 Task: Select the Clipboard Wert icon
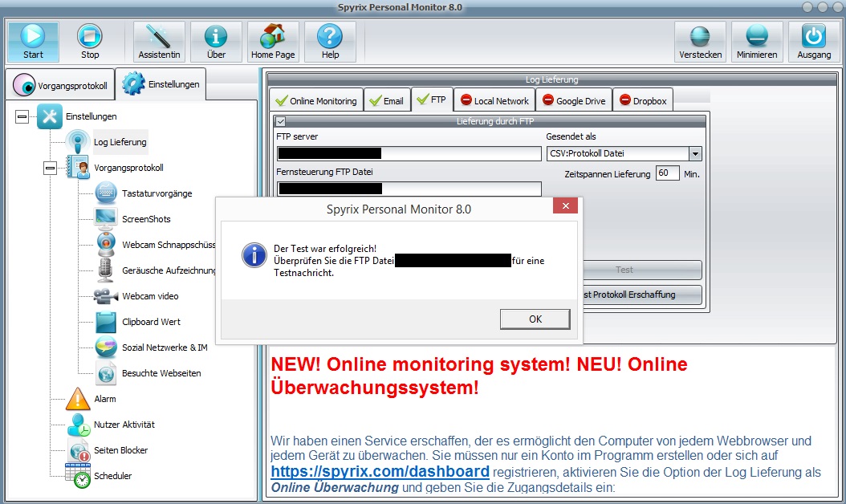[106, 322]
